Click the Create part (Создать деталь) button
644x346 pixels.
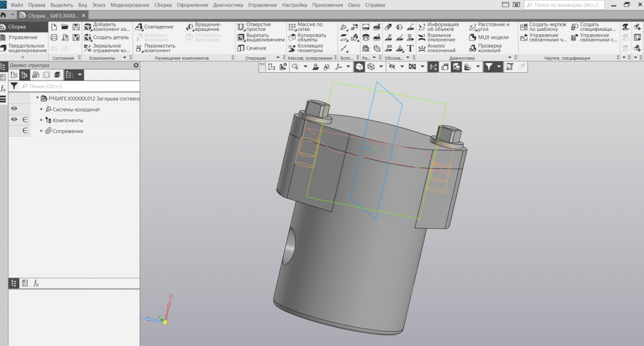coord(88,37)
